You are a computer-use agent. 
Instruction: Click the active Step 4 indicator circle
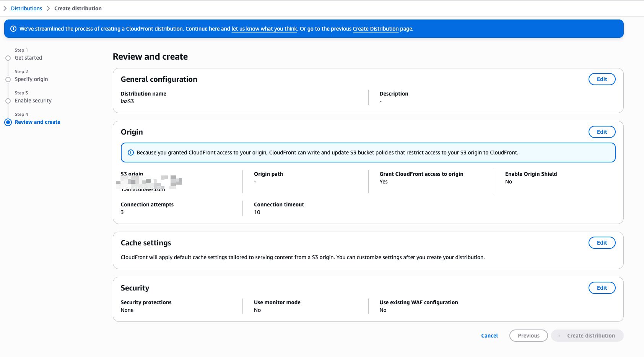coord(8,122)
